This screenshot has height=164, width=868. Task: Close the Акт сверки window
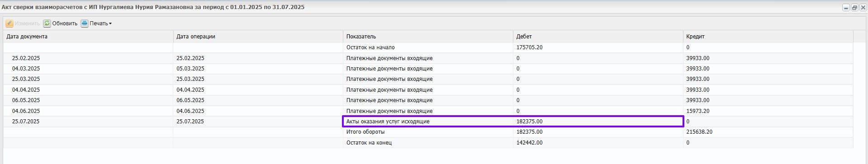coord(863,8)
